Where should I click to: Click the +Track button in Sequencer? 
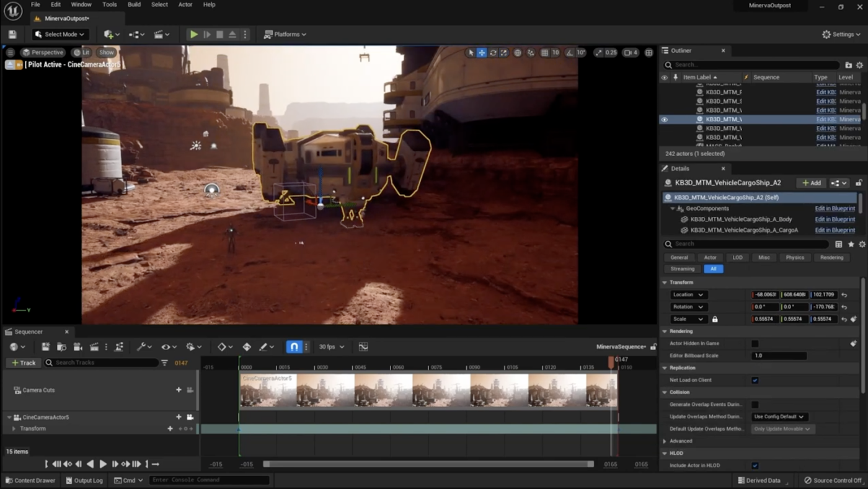pos(24,363)
